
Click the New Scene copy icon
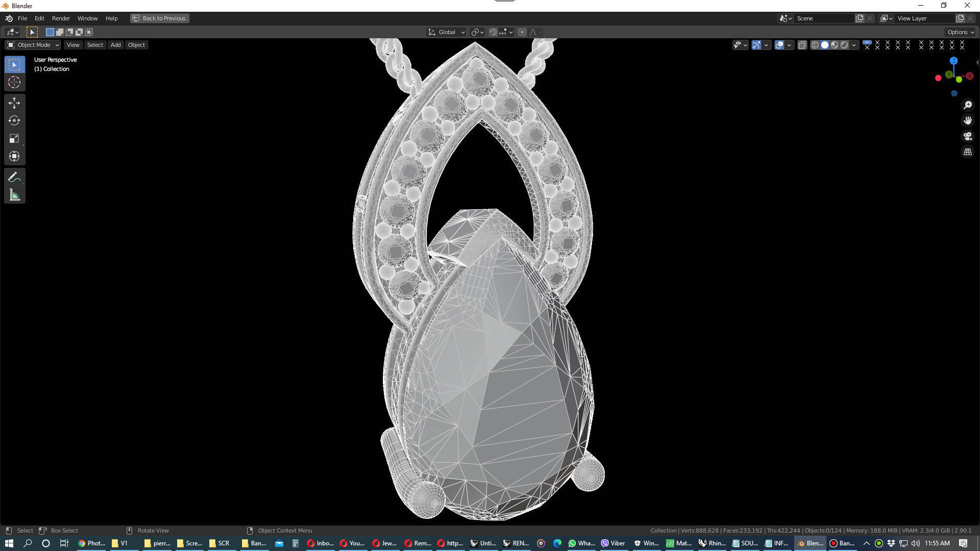click(x=860, y=18)
